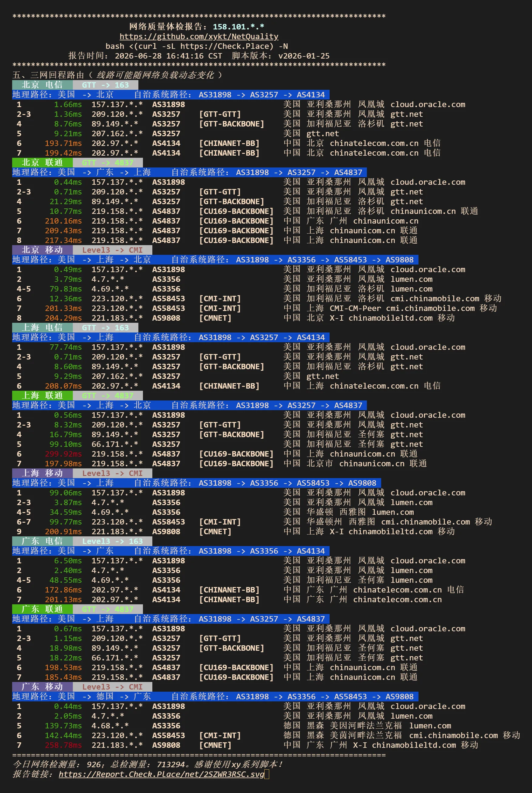Click the 广东 联通 section label
Viewport: 532px width, 793px height.
coord(42,609)
